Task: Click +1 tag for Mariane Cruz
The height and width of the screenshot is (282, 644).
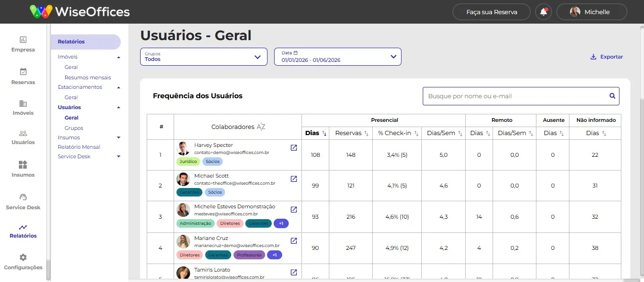Action: (275, 255)
